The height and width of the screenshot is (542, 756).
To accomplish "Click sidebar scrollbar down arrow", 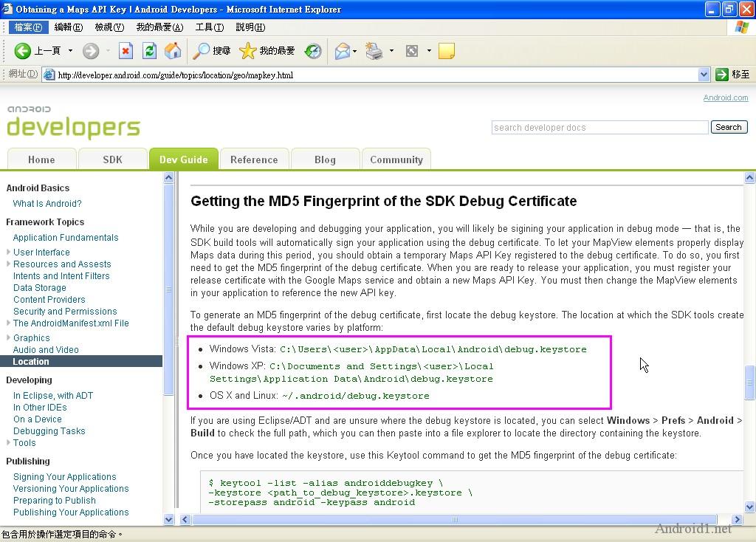I will coord(169,519).
